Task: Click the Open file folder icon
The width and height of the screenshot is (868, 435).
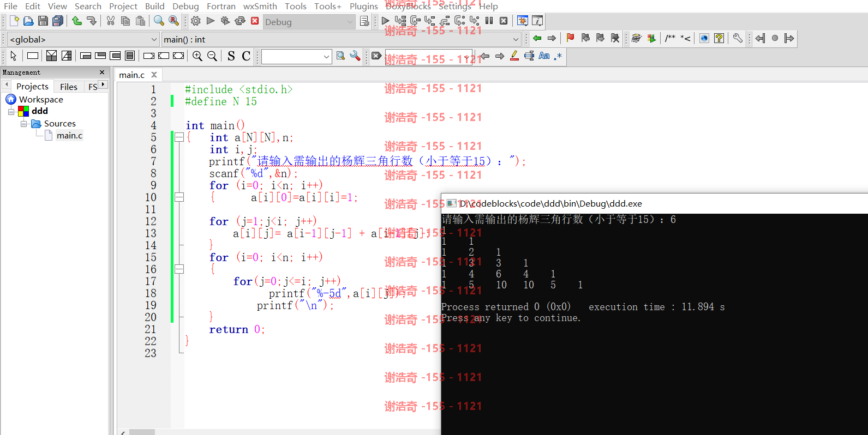Action: pyautogui.click(x=28, y=21)
